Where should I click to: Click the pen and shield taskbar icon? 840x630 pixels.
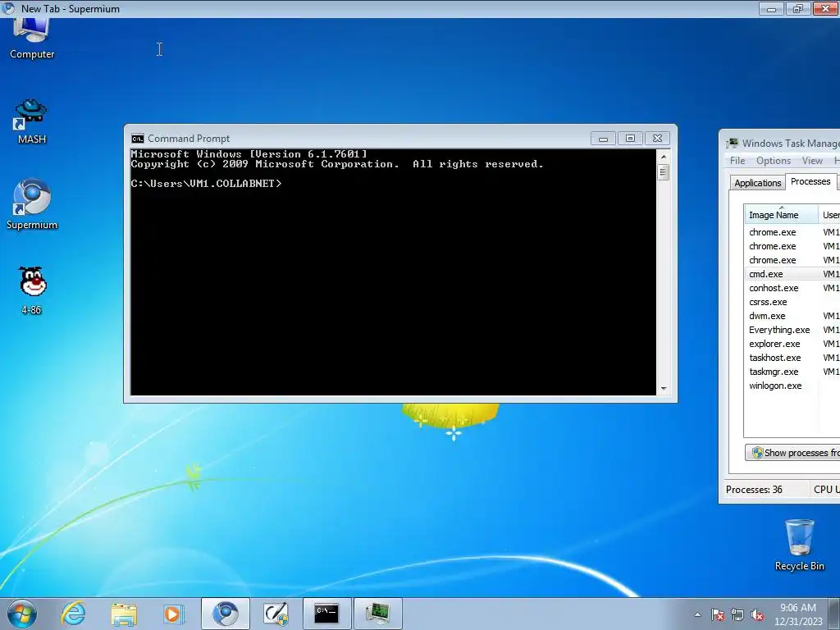coord(276,614)
